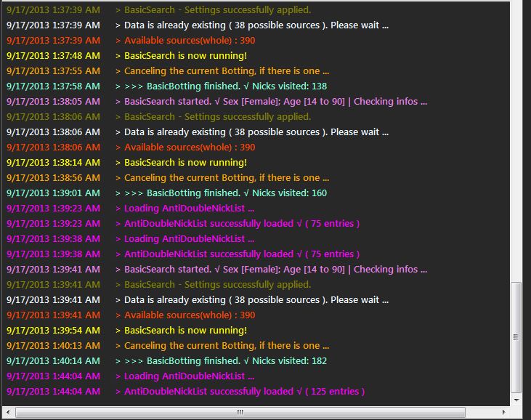Viewport: 531px width, 420px height.
Task: Select log line 'Nicks visited: 160'
Action: click(x=166, y=193)
